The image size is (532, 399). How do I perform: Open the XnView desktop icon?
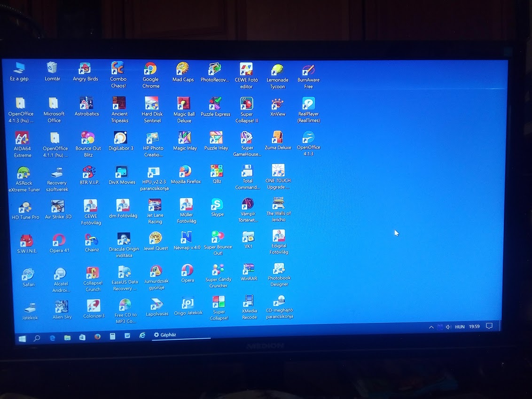(x=278, y=107)
